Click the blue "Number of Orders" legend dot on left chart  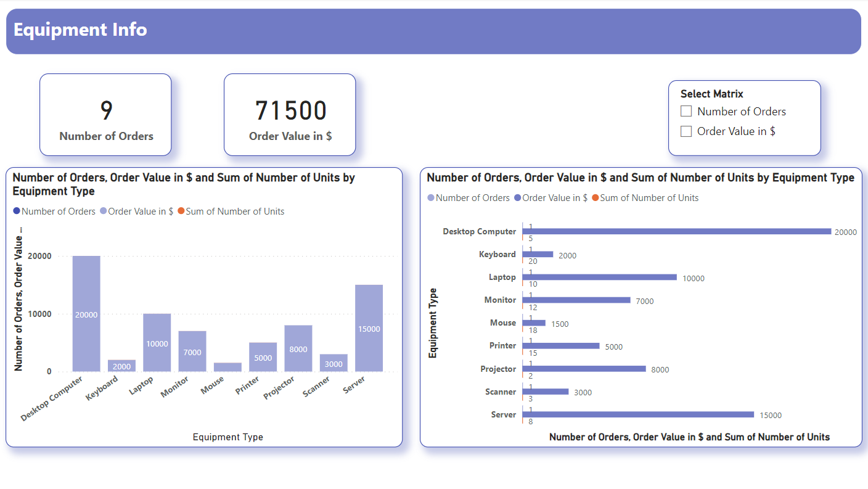(15, 211)
